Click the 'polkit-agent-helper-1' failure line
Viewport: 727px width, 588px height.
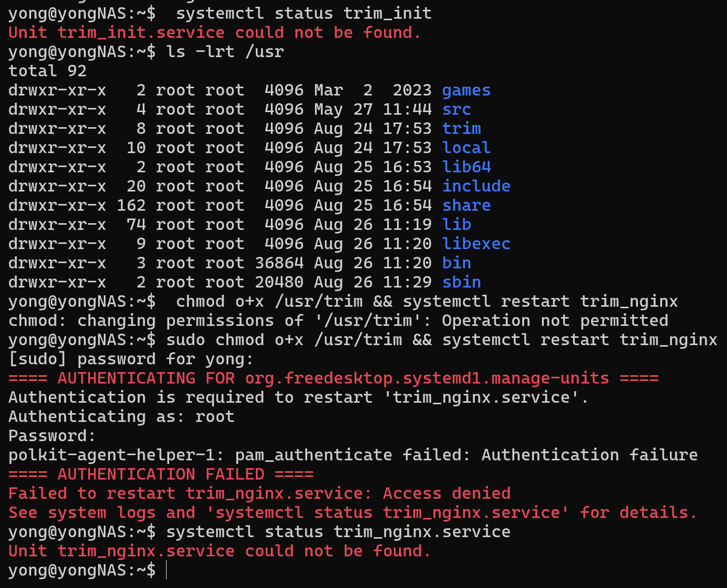(x=353, y=455)
